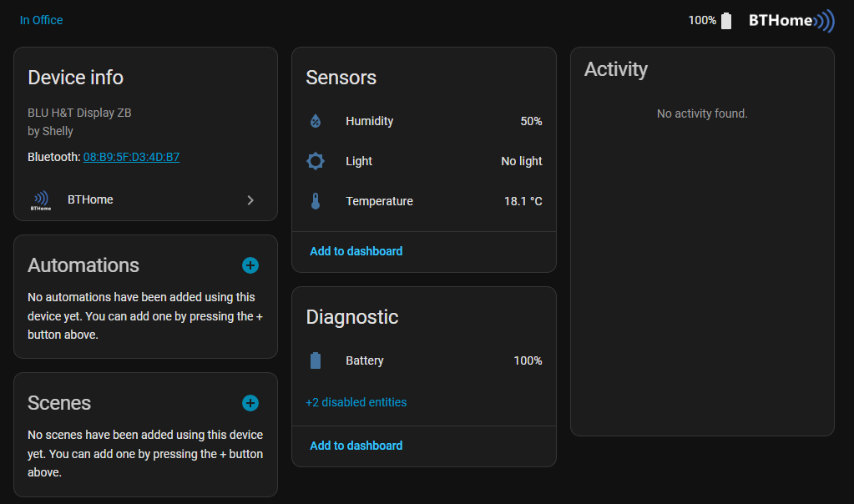Show the +2 disabled entities
854x504 pixels.
click(356, 402)
